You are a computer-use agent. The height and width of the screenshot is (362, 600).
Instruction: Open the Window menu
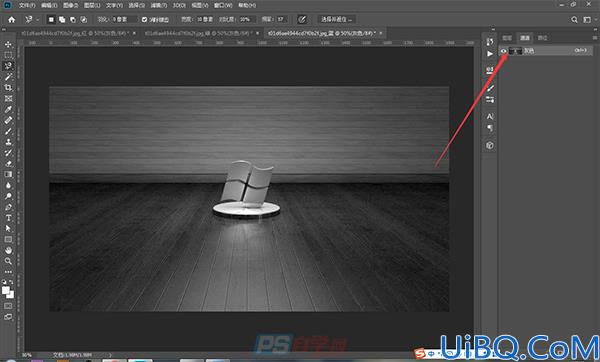[223, 5]
